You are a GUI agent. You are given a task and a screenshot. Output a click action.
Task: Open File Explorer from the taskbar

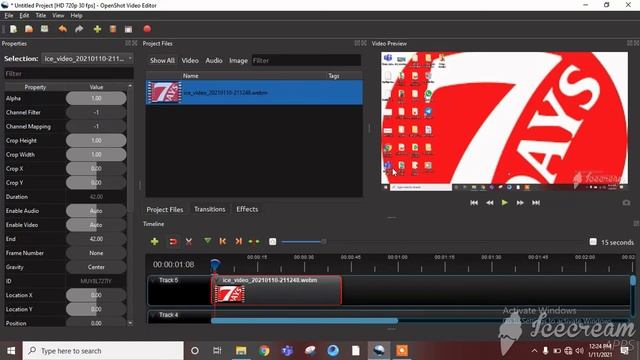pos(241,351)
